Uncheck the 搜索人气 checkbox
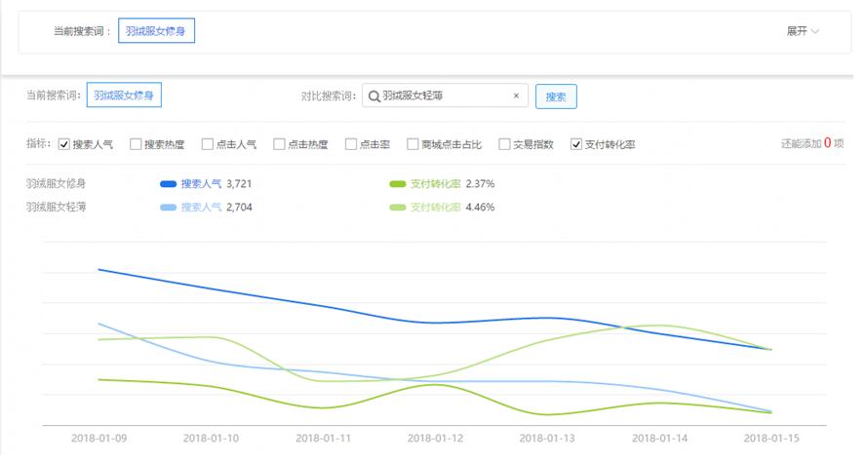This screenshot has height=461, width=868. point(64,146)
